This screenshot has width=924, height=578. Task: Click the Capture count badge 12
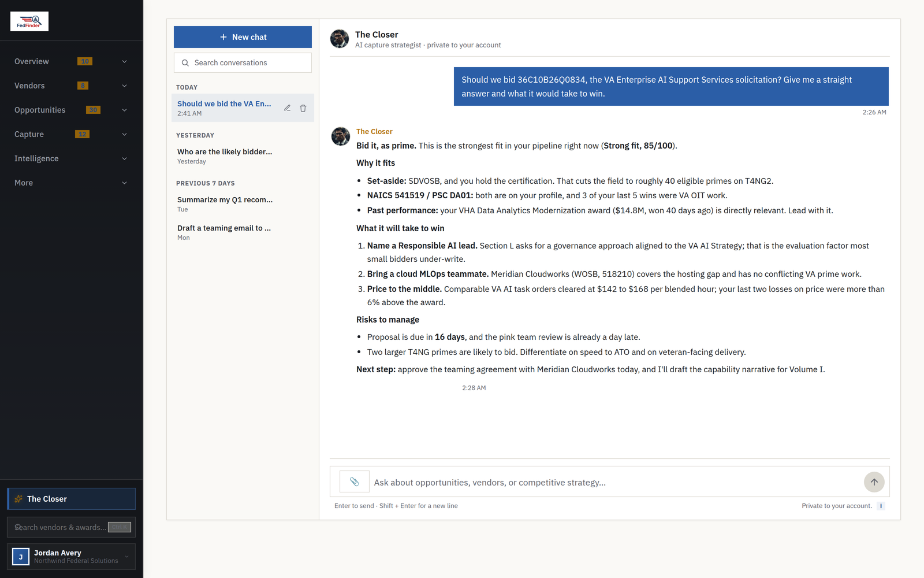[82, 134]
